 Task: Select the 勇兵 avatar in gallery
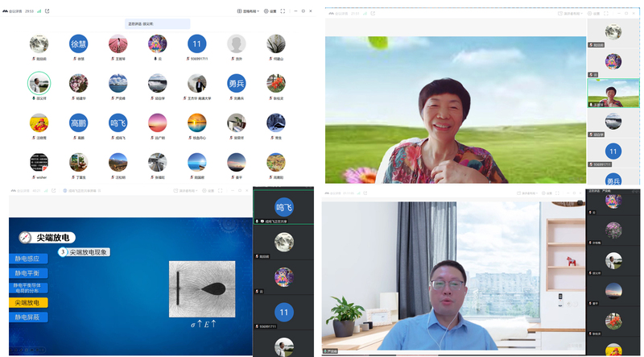coord(236,84)
